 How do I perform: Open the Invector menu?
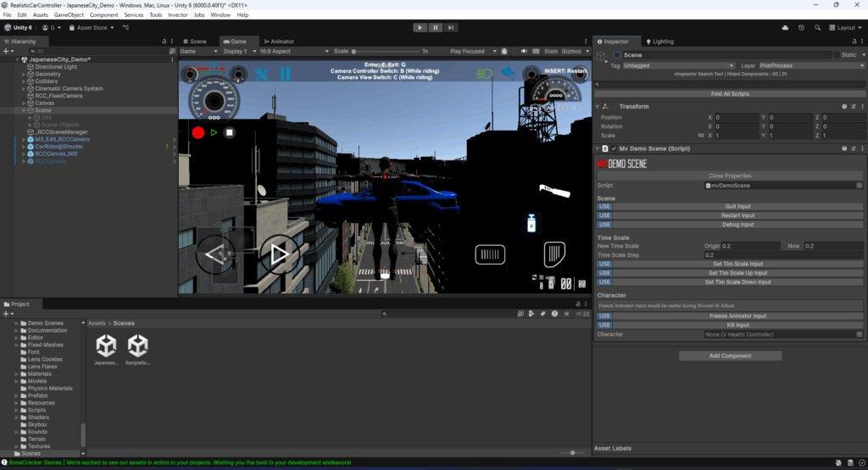[x=178, y=15]
